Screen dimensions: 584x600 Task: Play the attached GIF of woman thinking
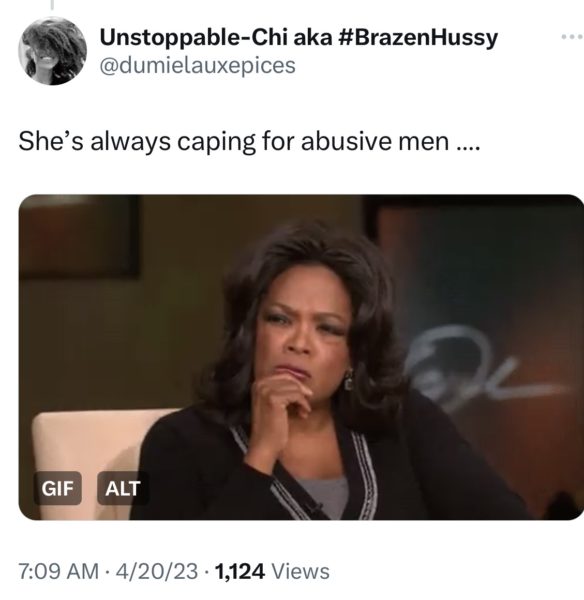click(301, 357)
